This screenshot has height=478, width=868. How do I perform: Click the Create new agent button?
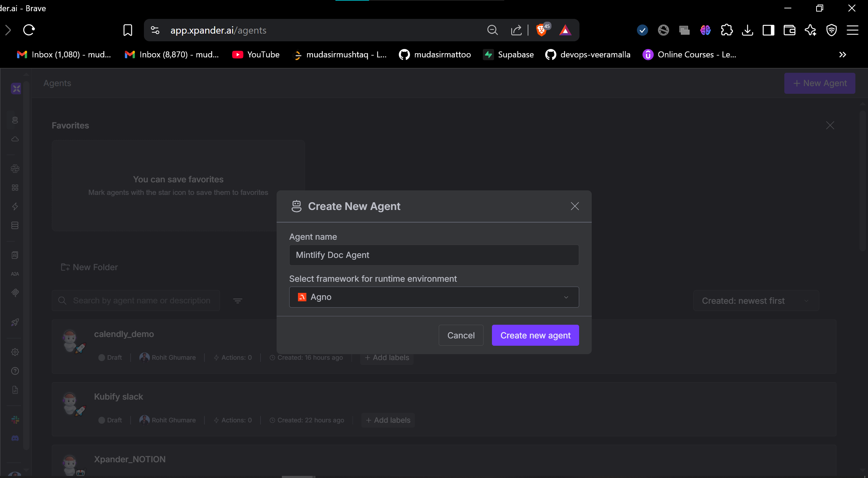[535, 335]
